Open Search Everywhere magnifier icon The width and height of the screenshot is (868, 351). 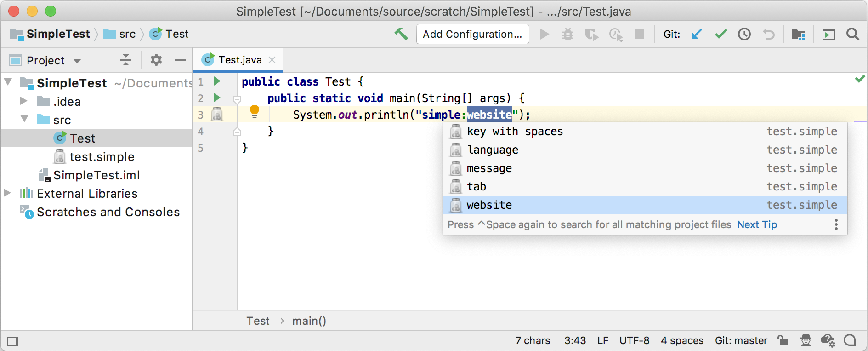point(853,34)
